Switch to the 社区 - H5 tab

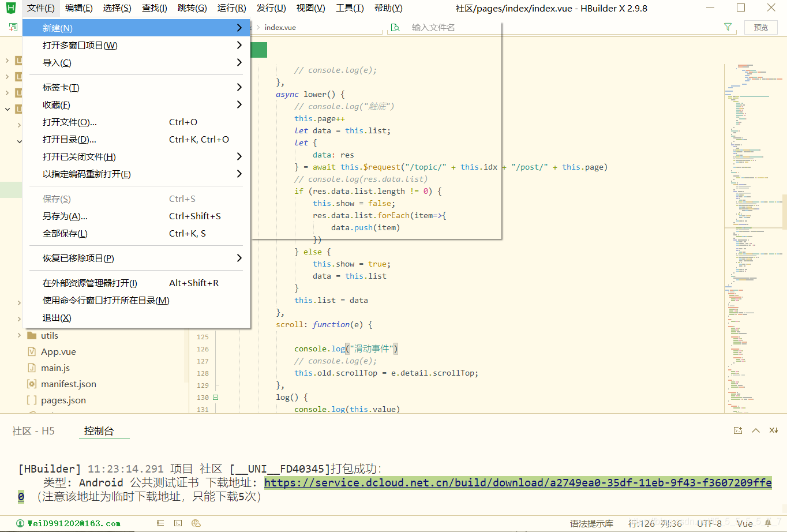[33, 431]
